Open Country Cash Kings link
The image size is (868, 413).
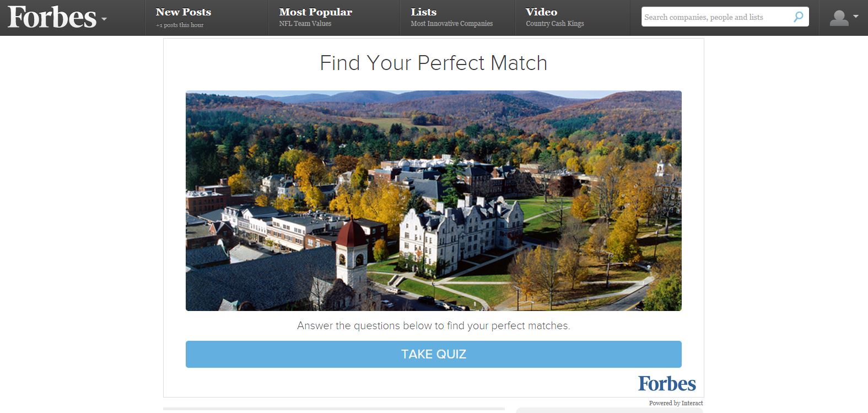(x=554, y=24)
